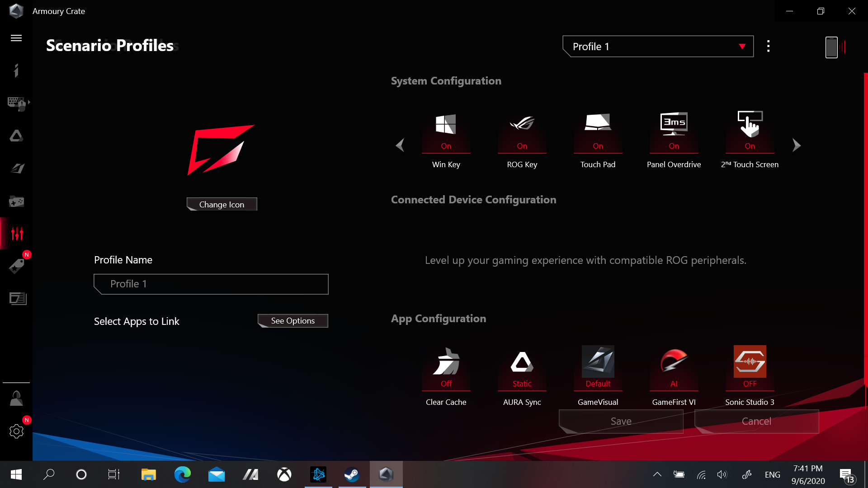Open the Xbox app from taskbar
The width and height of the screenshot is (868, 488).
(x=284, y=474)
